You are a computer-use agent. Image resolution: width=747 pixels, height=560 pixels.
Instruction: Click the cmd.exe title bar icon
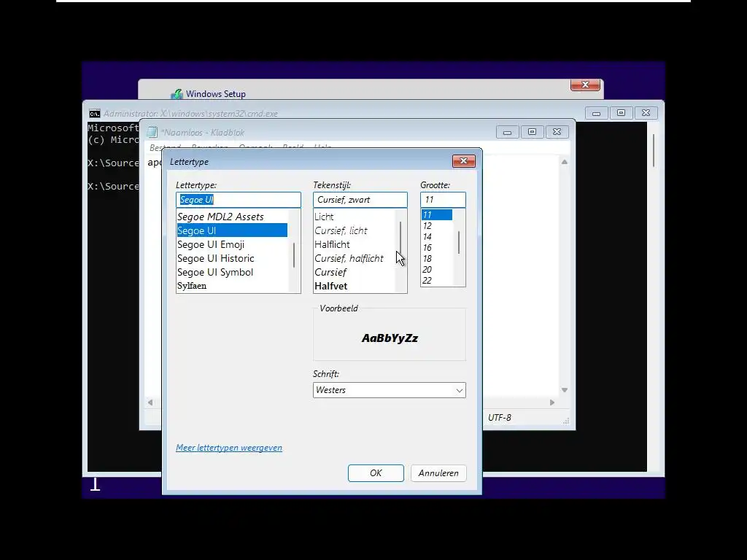(x=94, y=113)
